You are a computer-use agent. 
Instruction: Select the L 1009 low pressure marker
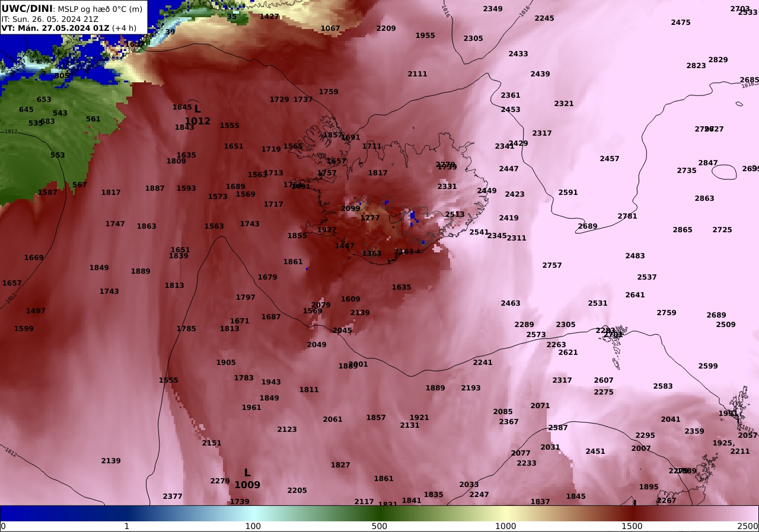[x=247, y=479]
